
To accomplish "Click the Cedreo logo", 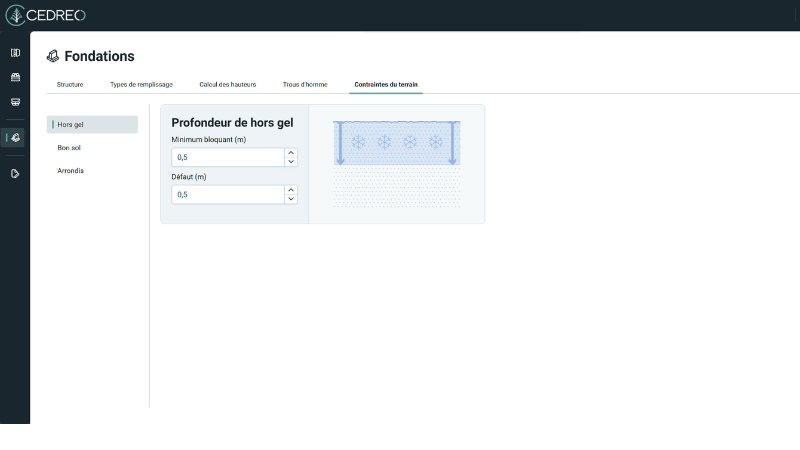I will coord(45,15).
